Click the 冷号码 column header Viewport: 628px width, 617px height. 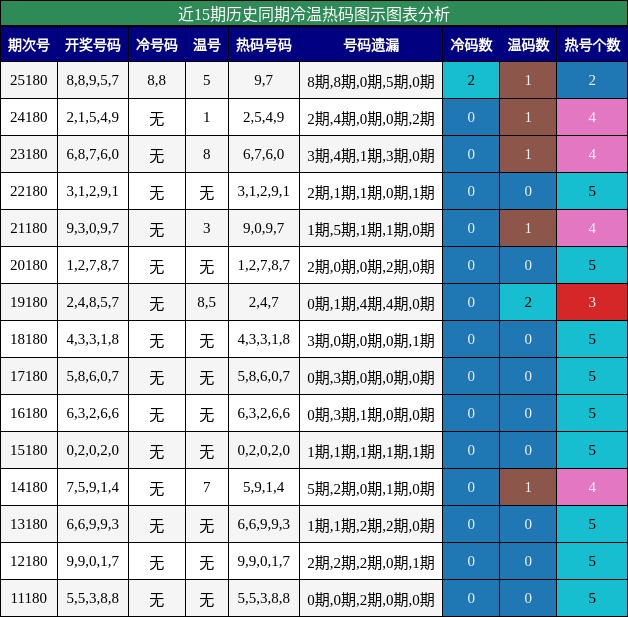[157, 45]
